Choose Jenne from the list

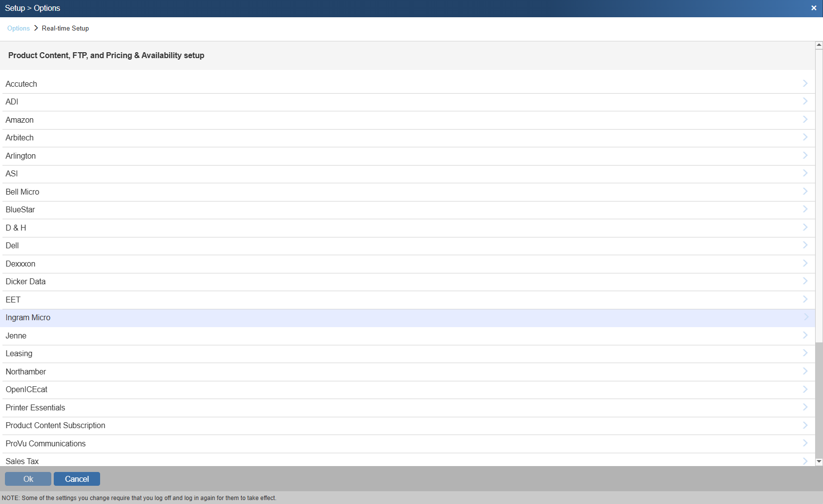(16, 336)
